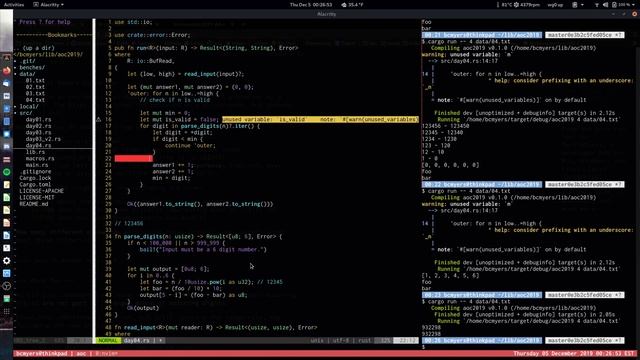Open day03.rs in the file tree
The height and width of the screenshot is (360, 640).
click(x=38, y=133)
